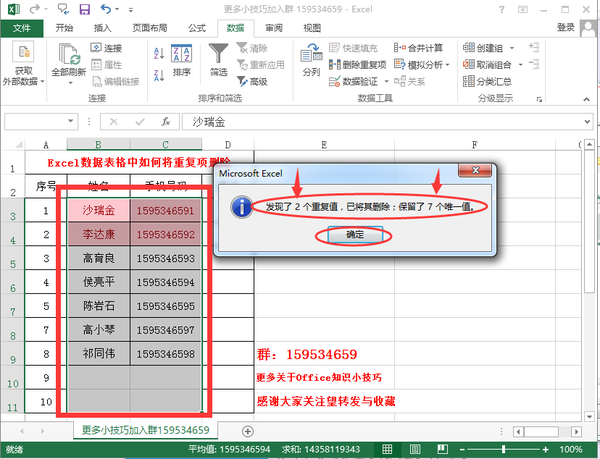600x459 pixels.
Task: Click 分列 text to columns
Action: [x=311, y=60]
